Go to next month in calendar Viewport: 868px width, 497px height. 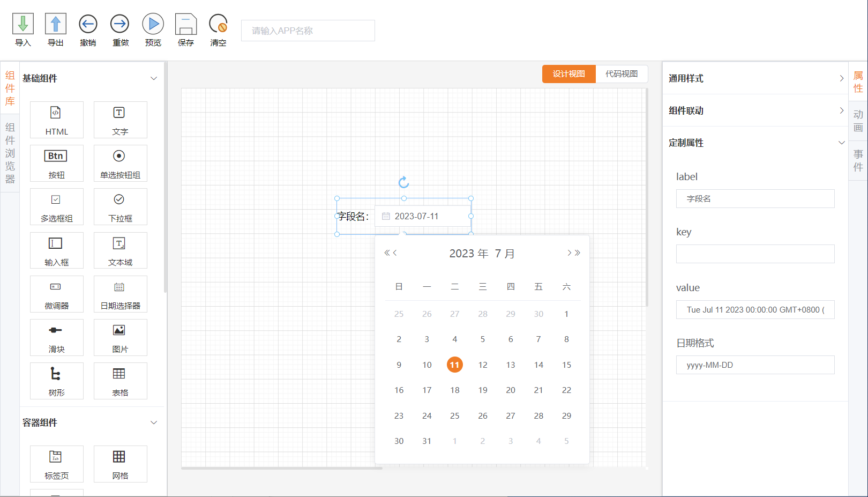[x=570, y=253]
